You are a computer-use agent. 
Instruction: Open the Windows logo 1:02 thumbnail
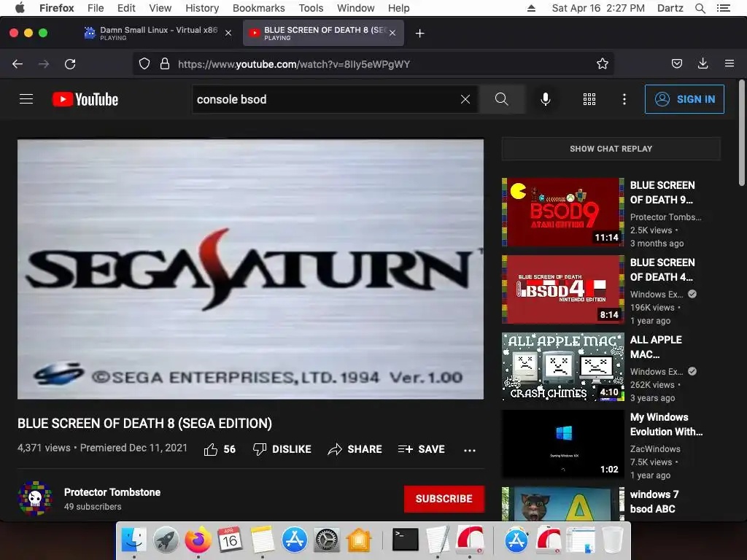click(x=563, y=444)
